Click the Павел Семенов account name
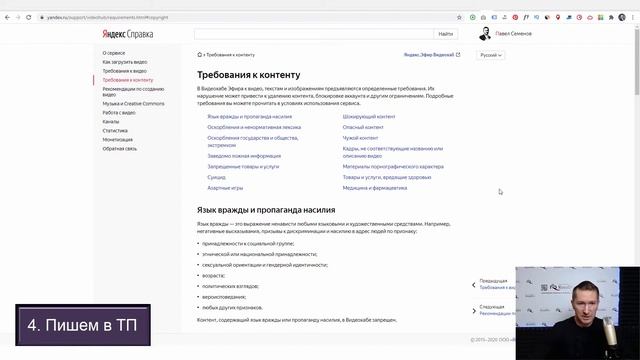 click(x=513, y=34)
